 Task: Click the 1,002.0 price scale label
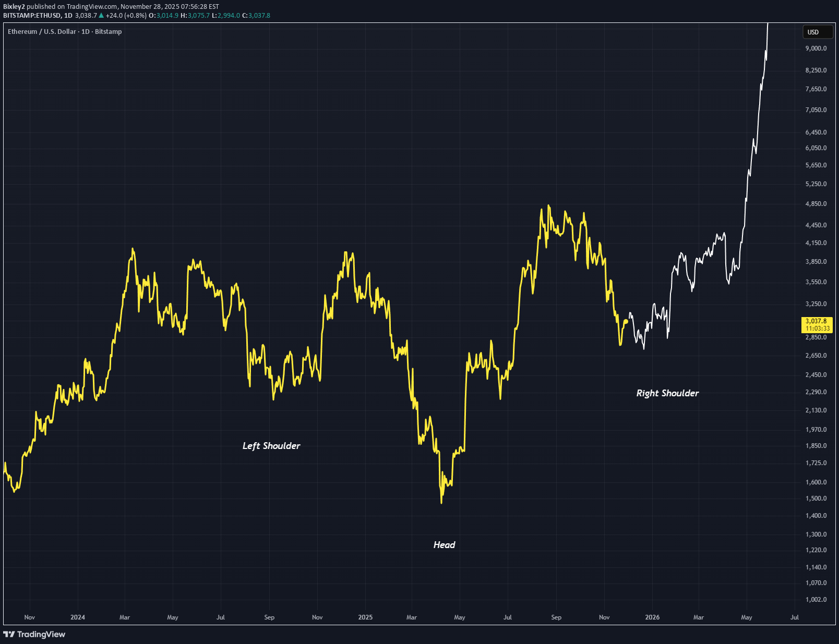tap(816, 600)
